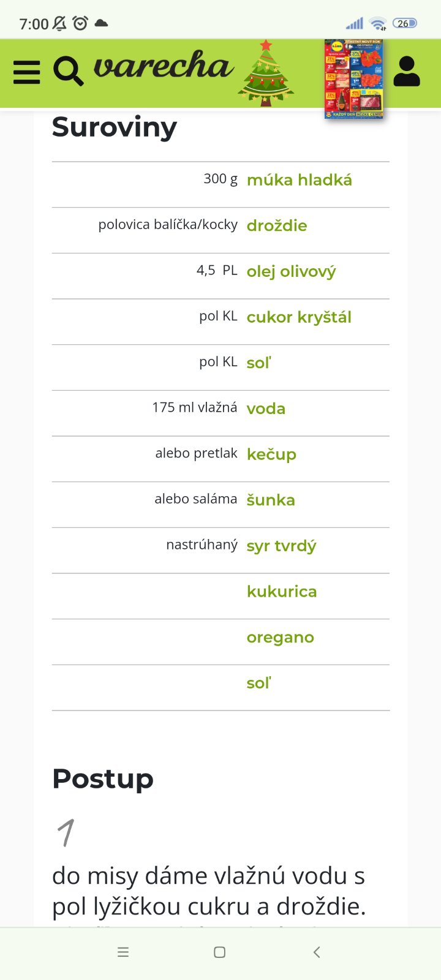The width and height of the screenshot is (441, 980).
Task: Tap the search magnifier icon
Action: click(68, 71)
